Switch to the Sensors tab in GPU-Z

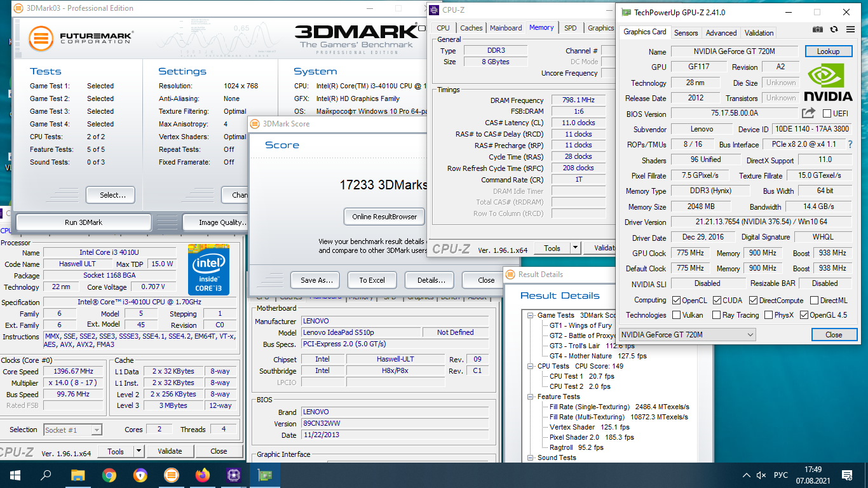(686, 32)
